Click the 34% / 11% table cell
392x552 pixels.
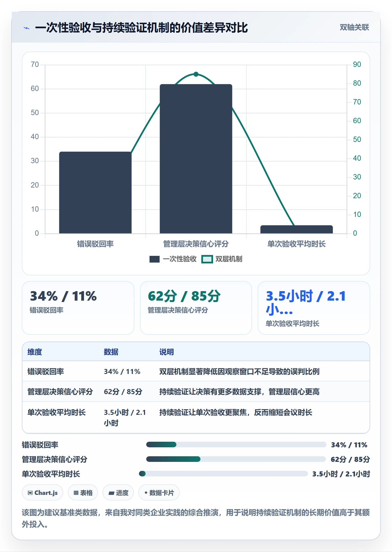click(122, 371)
